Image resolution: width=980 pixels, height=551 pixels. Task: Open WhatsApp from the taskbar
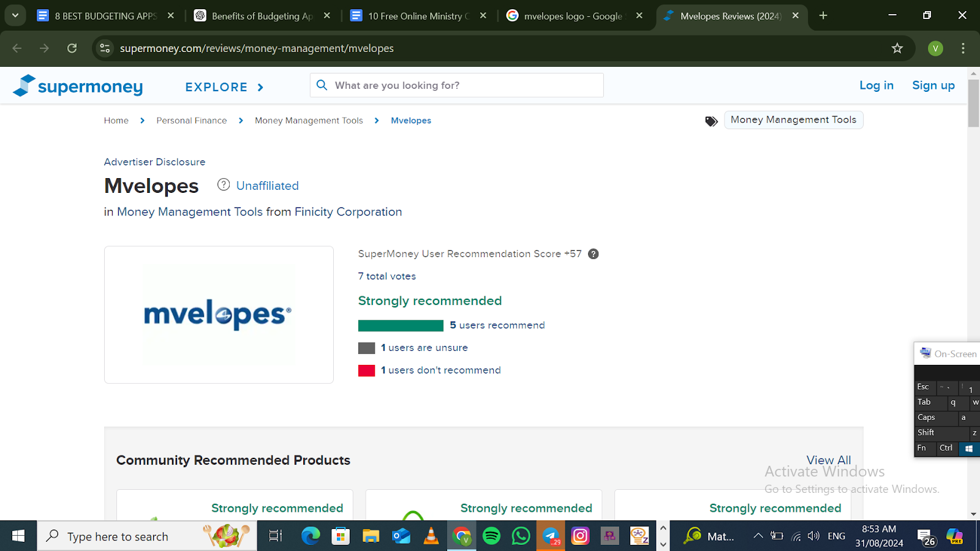click(x=521, y=536)
